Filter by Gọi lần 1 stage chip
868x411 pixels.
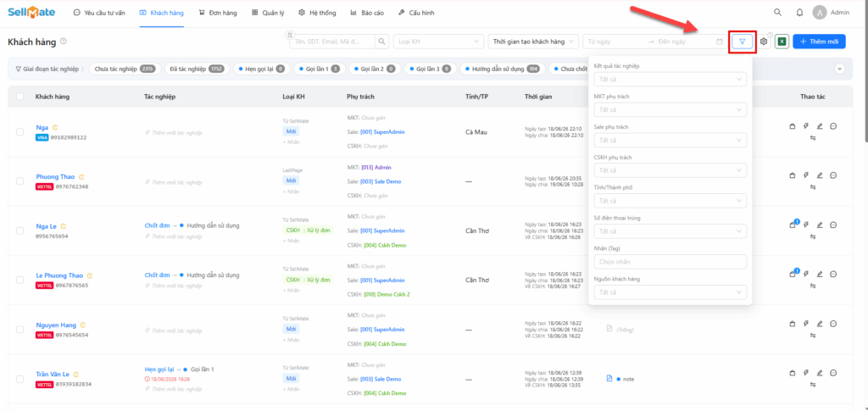(320, 69)
